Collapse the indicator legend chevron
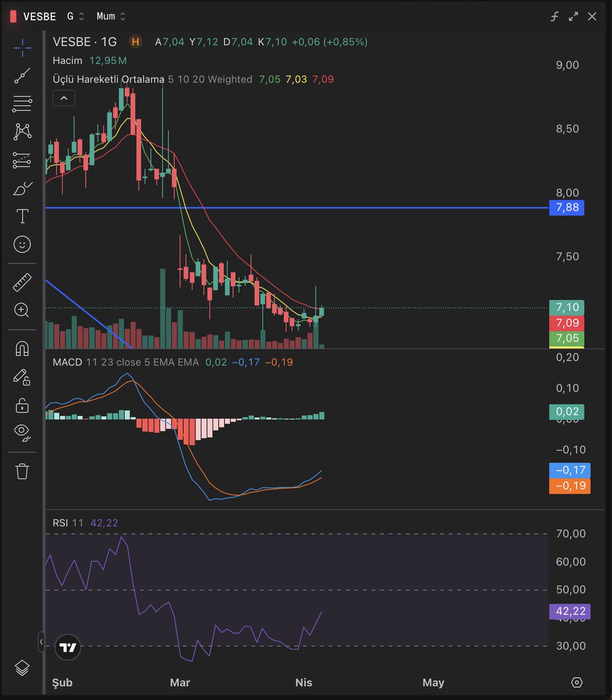612x700 pixels. click(64, 98)
